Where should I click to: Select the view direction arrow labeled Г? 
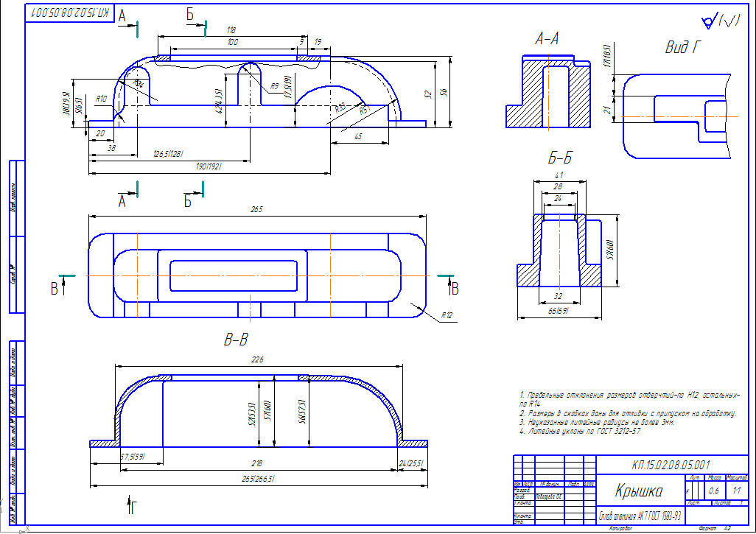[x=132, y=505]
